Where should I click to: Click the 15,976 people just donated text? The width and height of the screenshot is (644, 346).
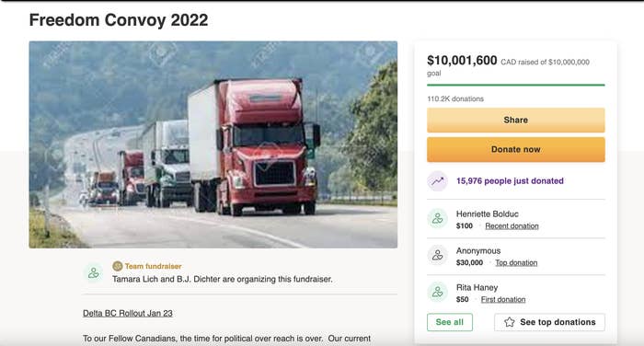(510, 180)
